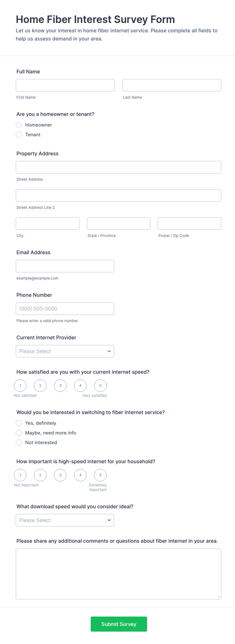Rate internet speed satisfaction as 5
The image size is (235, 644).
coord(100,385)
